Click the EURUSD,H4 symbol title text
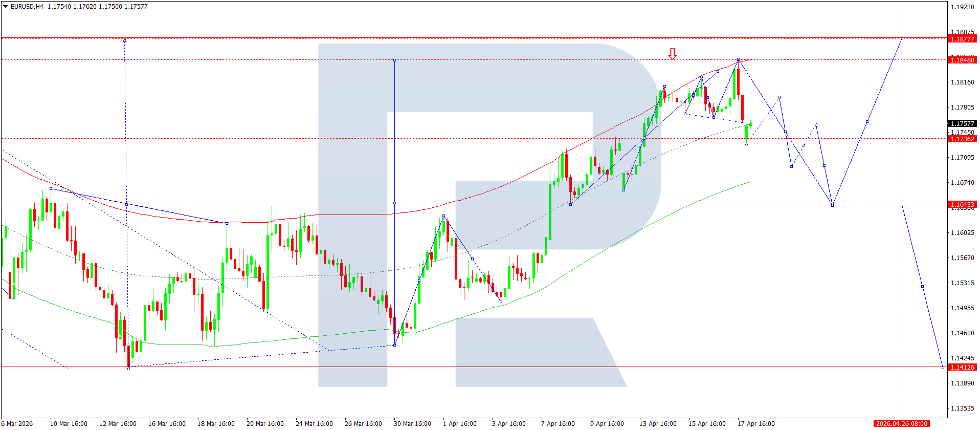 27,7
